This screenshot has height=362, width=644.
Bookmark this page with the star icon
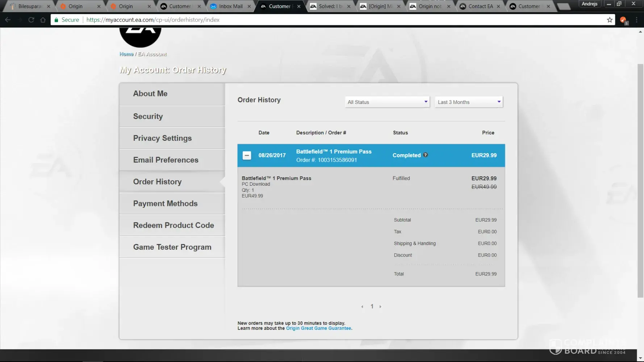(610, 20)
